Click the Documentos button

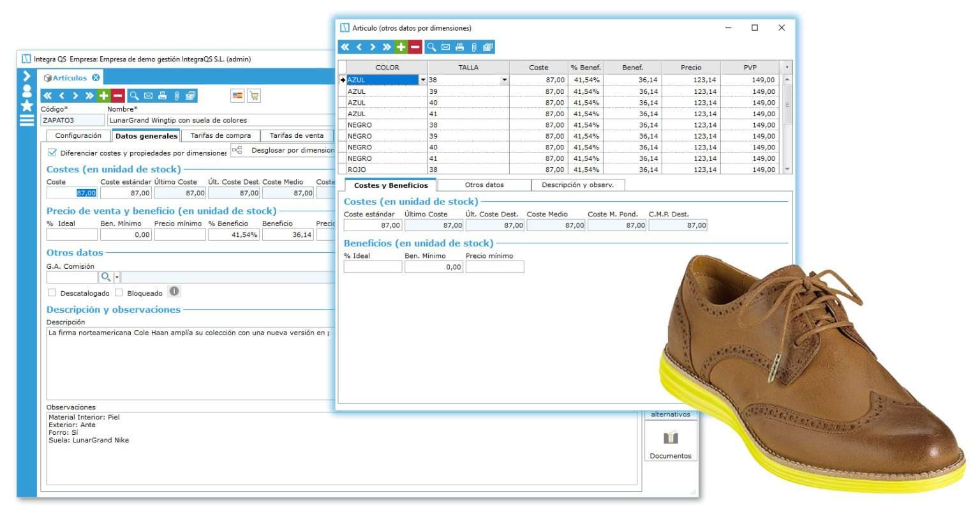(671, 439)
